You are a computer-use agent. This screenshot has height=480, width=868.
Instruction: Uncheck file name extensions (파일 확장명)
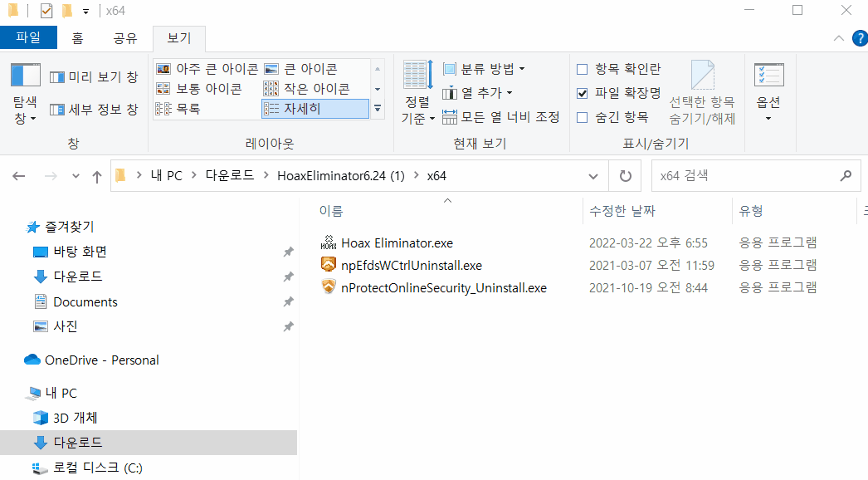point(583,93)
